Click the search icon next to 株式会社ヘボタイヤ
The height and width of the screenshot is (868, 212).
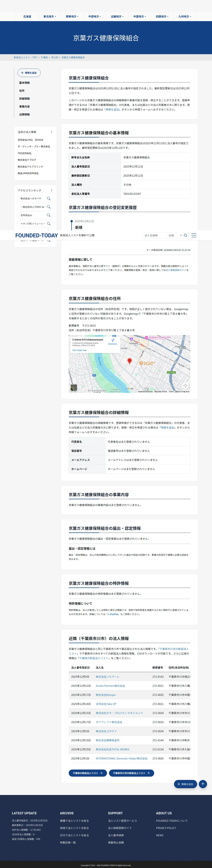(x=49, y=198)
